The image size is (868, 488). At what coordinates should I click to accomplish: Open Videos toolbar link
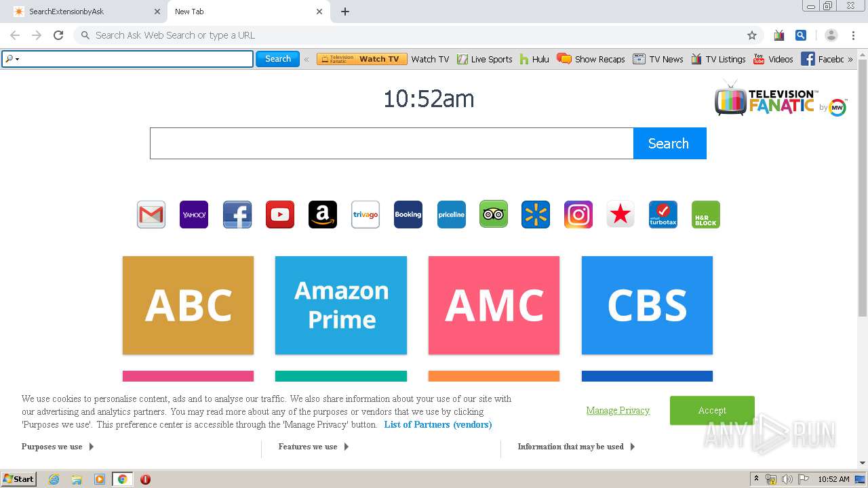click(x=773, y=59)
